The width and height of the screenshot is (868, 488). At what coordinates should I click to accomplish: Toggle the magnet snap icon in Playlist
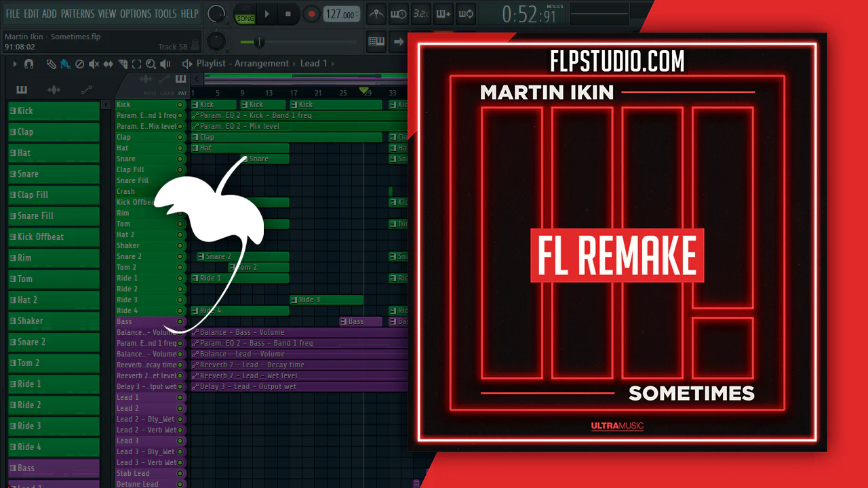click(28, 64)
